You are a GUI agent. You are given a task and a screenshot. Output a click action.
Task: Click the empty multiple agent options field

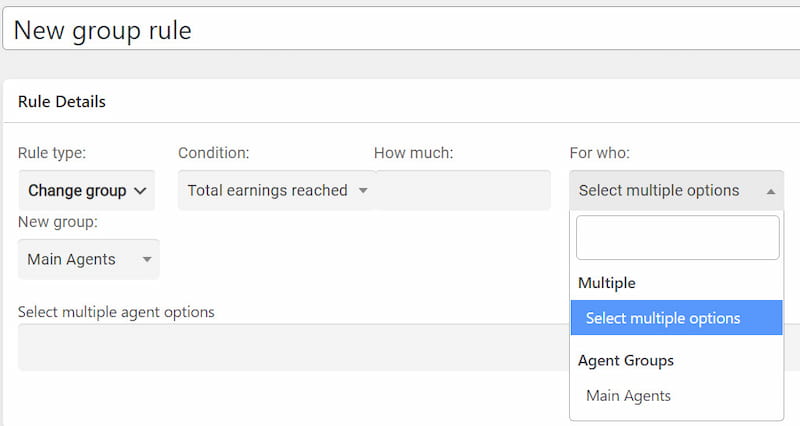point(292,346)
